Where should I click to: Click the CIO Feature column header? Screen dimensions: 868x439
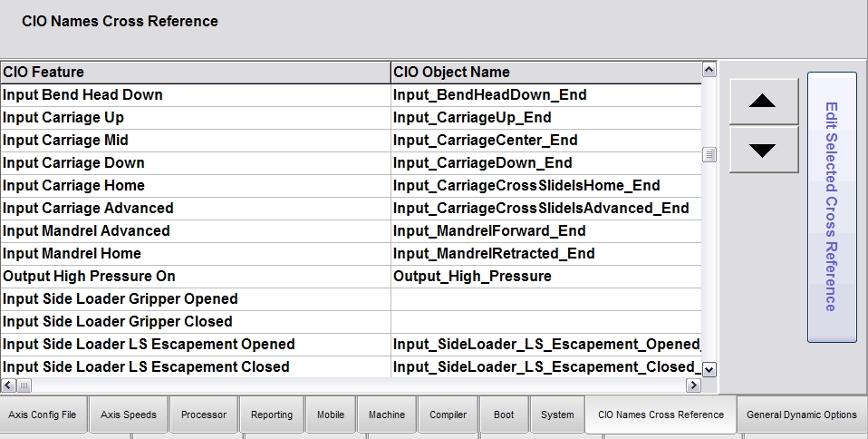[195, 72]
